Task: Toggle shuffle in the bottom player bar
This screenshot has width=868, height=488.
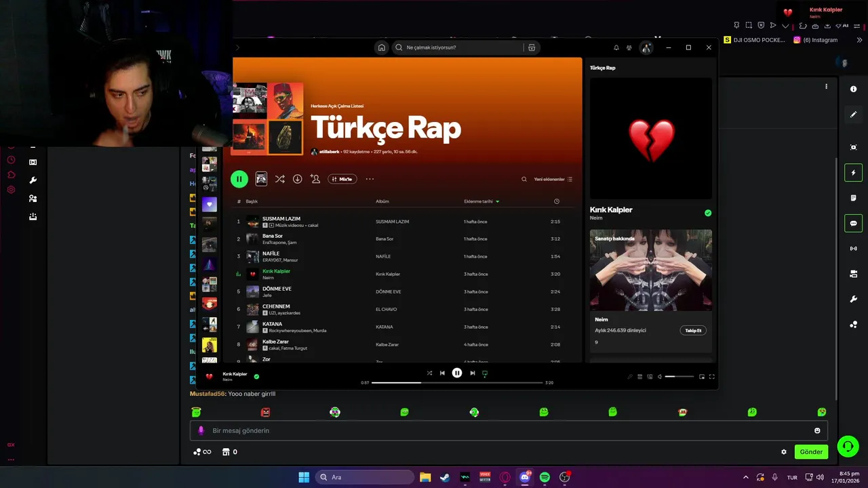Action: point(429,373)
